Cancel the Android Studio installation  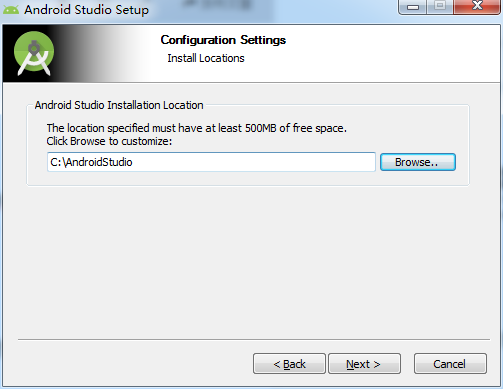450,364
